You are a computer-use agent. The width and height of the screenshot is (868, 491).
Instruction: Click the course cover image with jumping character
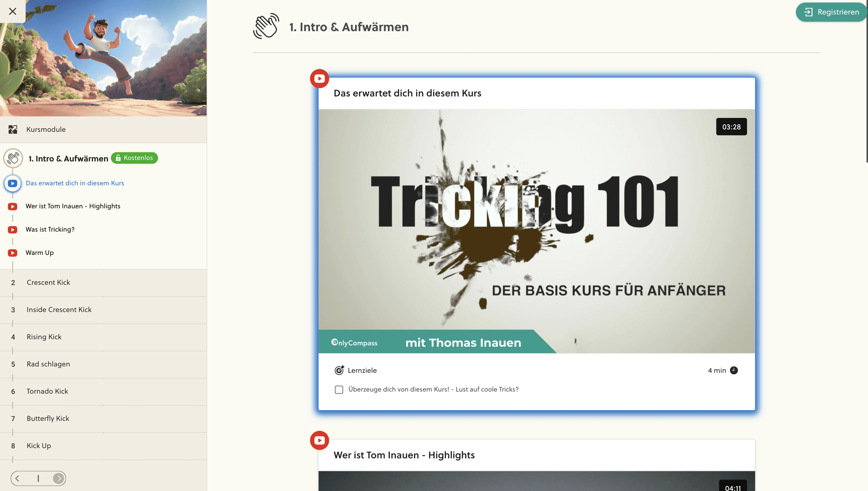(x=103, y=58)
